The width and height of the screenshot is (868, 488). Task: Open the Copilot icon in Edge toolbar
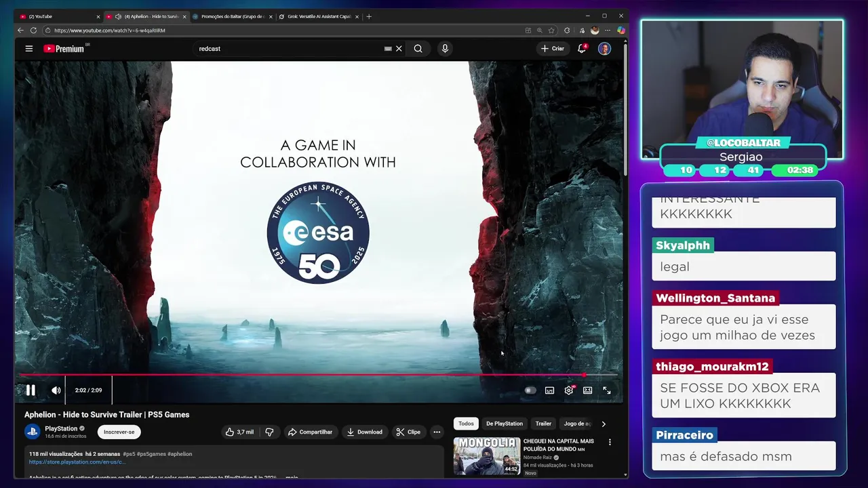coord(621,30)
